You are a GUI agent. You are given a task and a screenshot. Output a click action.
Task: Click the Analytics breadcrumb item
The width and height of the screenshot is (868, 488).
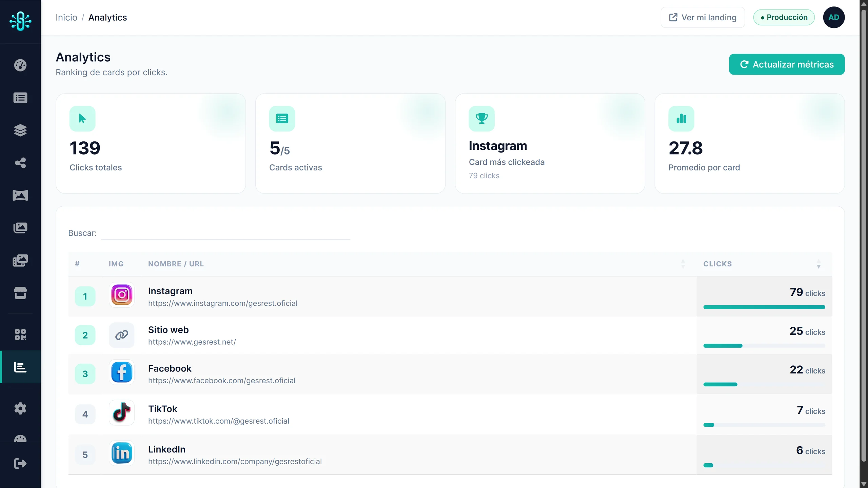pyautogui.click(x=107, y=17)
